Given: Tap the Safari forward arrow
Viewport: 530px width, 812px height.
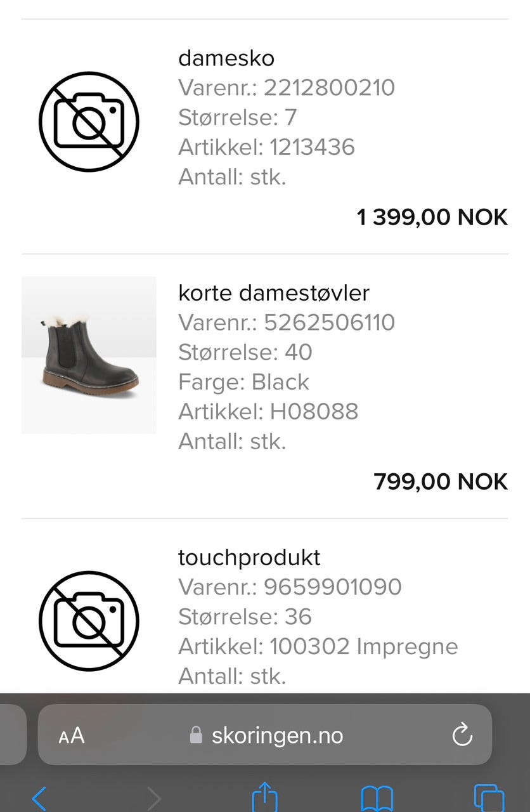Looking at the screenshot, I should (154, 798).
